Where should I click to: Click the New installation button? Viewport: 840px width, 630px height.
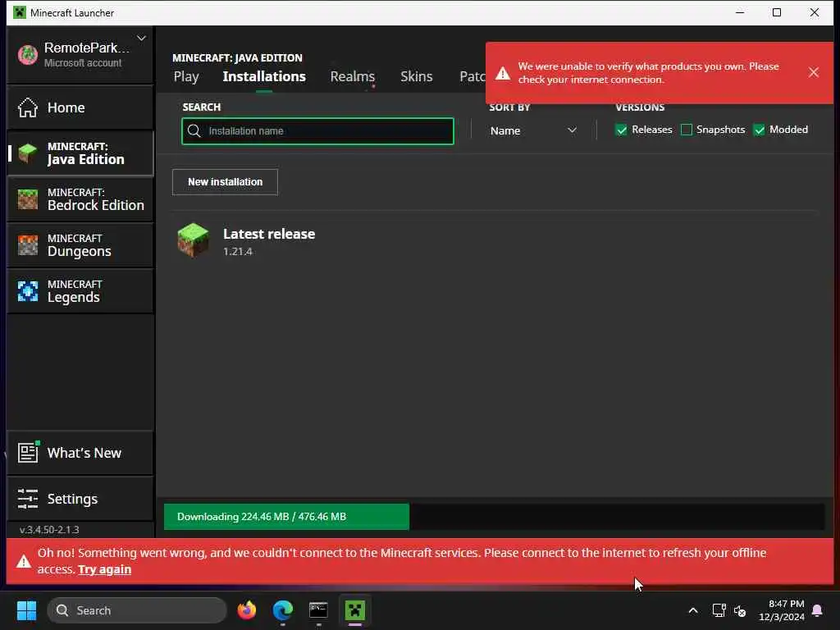click(225, 182)
